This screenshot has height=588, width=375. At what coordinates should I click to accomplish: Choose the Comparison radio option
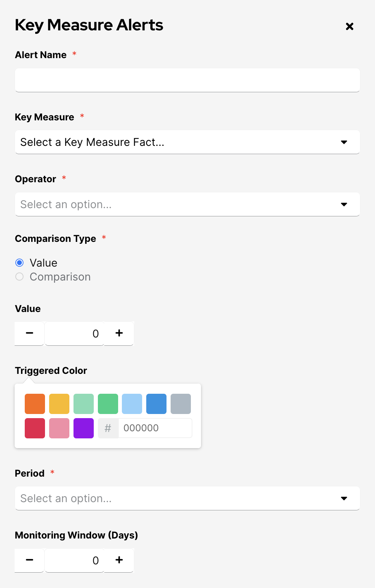point(19,277)
